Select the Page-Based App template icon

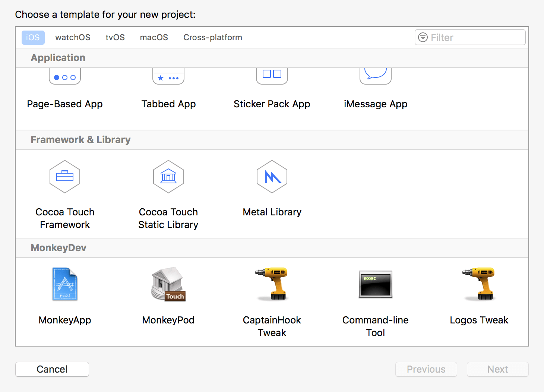click(65, 76)
